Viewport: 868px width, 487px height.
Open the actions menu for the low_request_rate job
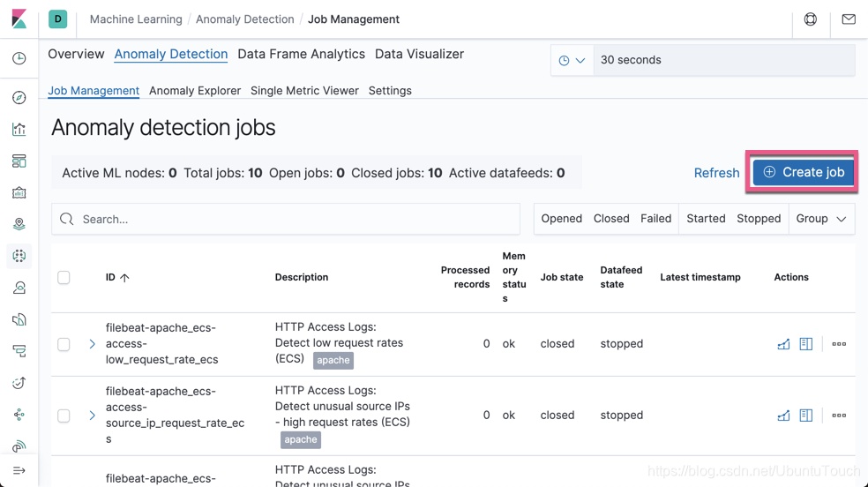[839, 344]
